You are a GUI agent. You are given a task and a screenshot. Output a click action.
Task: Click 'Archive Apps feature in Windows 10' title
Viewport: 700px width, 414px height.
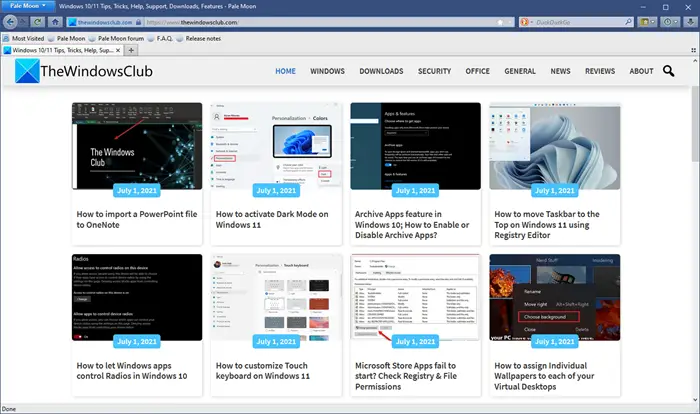[412, 225]
